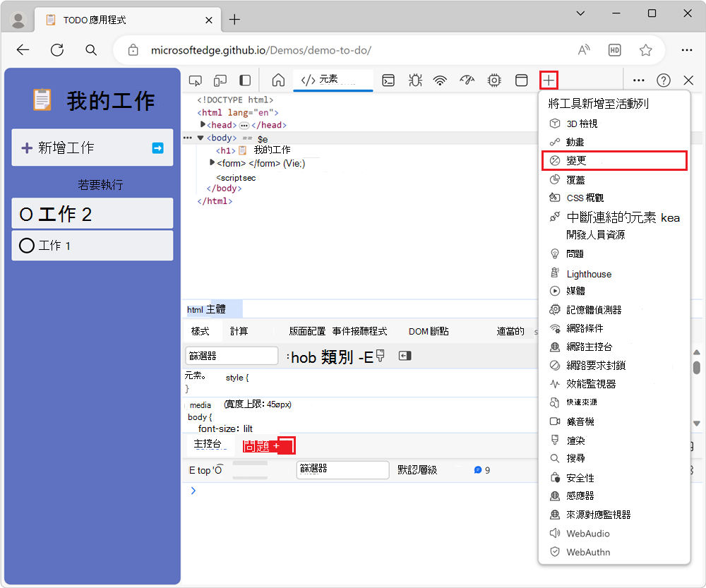Choose 網路主控台 in the tools menu
The image size is (706, 588).
click(x=614, y=347)
